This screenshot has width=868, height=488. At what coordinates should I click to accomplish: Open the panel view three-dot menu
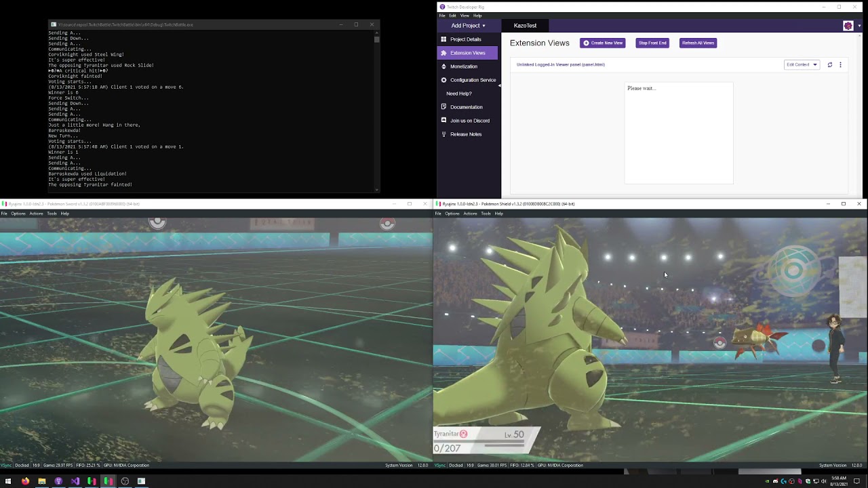[x=840, y=64]
